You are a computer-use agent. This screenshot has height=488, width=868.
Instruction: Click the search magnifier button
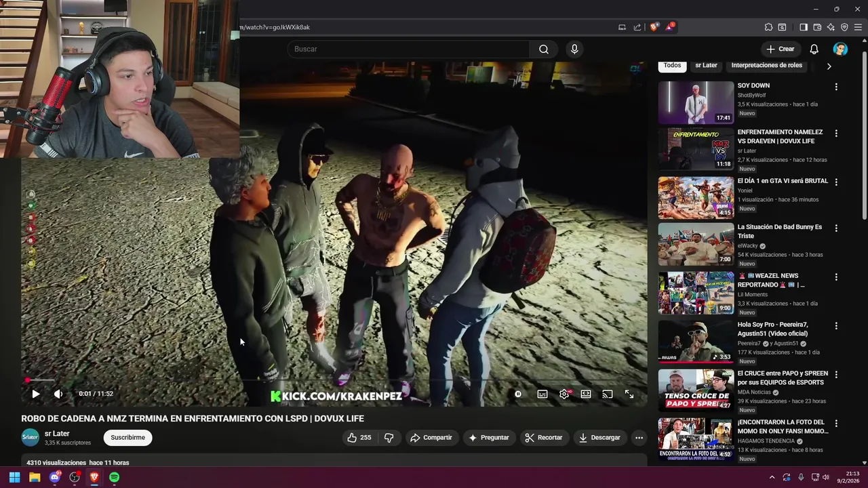point(544,49)
